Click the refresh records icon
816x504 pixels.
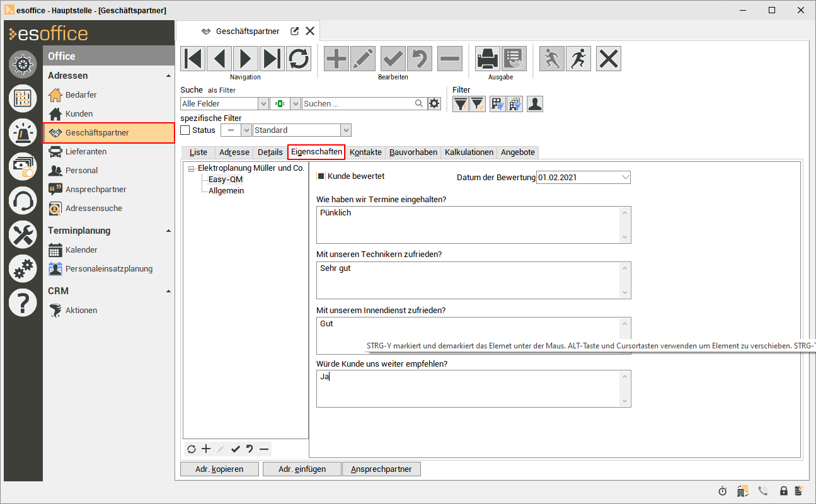point(299,59)
